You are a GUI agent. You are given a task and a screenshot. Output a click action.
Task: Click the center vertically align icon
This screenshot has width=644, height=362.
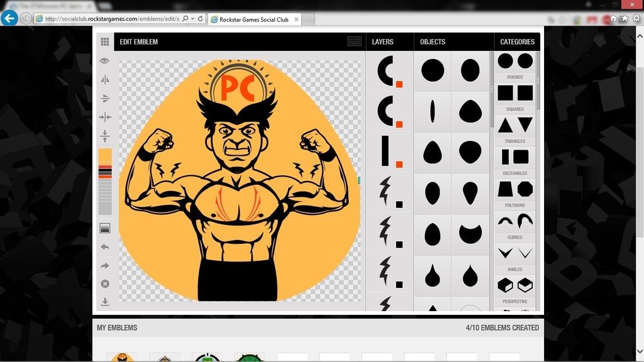coord(105,136)
